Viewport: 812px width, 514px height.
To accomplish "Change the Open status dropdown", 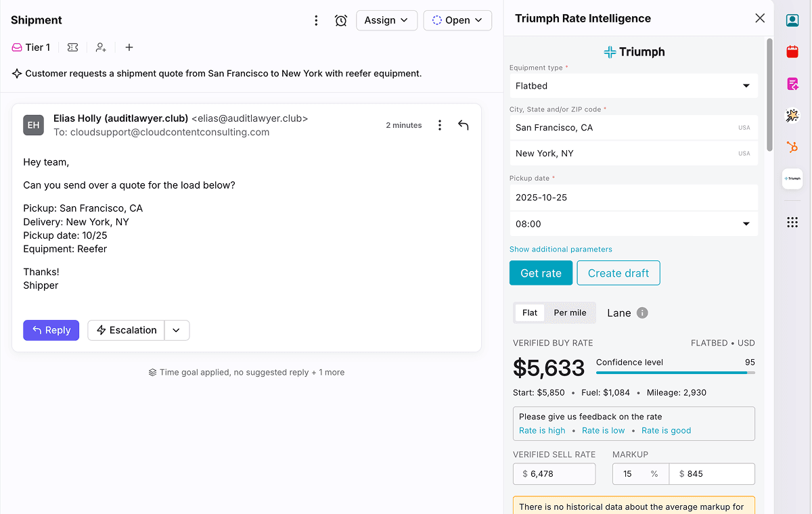I will 457,20.
